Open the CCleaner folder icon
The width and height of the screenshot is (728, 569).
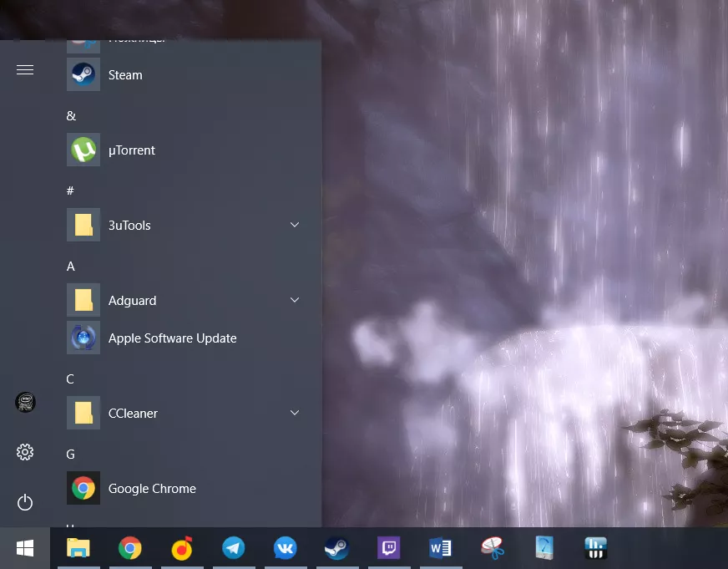83,413
